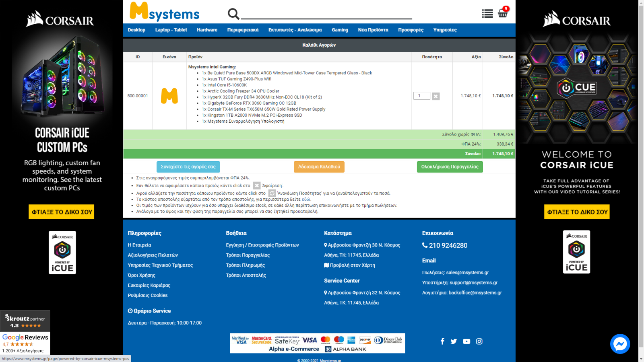
Task: Click the total value 1.748,10 € in green row
Action: 503,154
